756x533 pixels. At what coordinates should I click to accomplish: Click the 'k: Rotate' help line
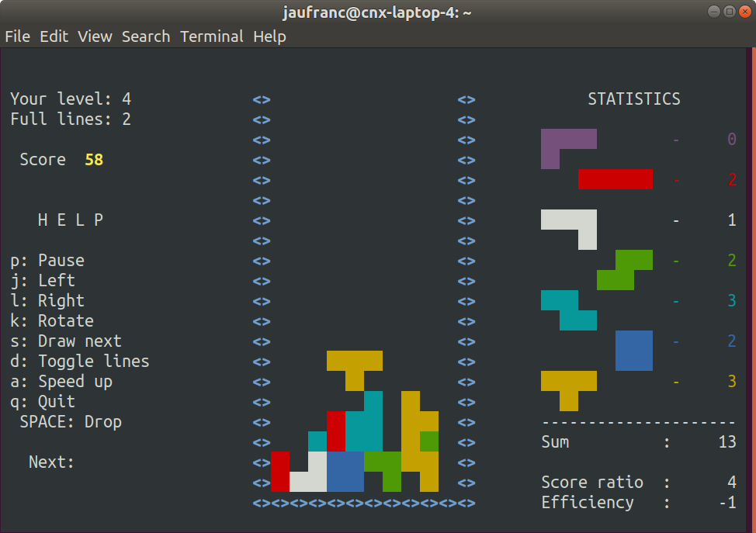point(52,321)
